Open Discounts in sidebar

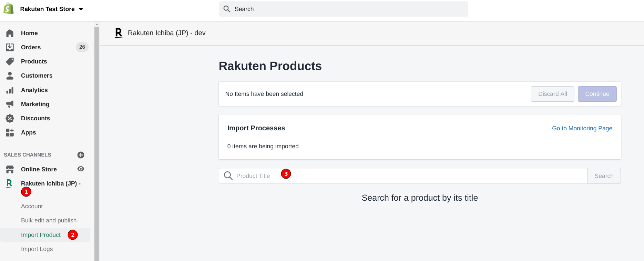(x=35, y=118)
